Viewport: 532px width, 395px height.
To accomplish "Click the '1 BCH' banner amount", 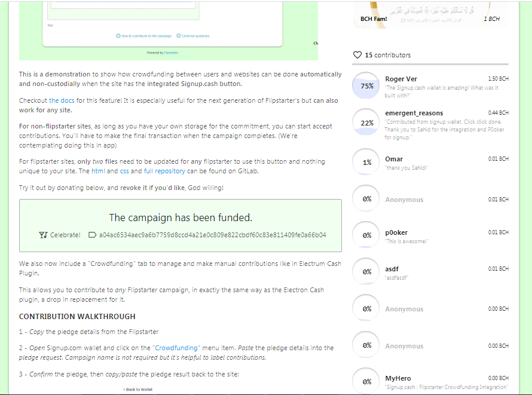I will 491,19.
